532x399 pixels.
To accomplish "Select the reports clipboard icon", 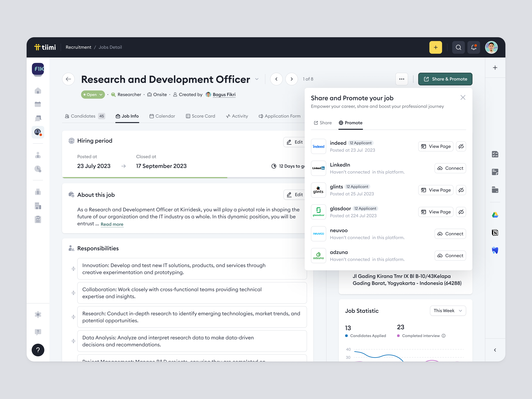I will pyautogui.click(x=38, y=219).
